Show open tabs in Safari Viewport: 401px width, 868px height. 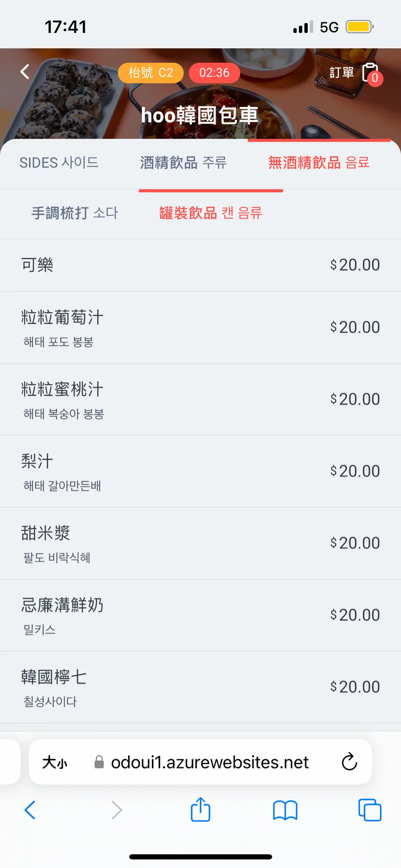tap(370, 810)
